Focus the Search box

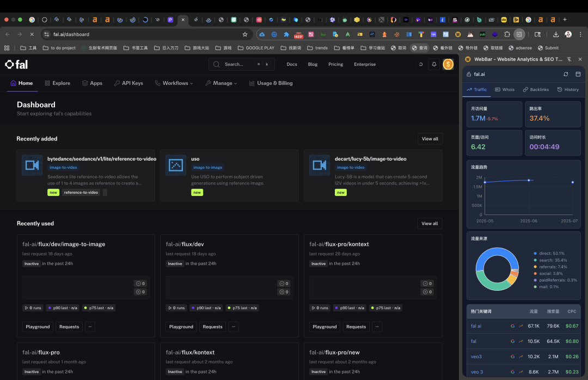(x=242, y=64)
